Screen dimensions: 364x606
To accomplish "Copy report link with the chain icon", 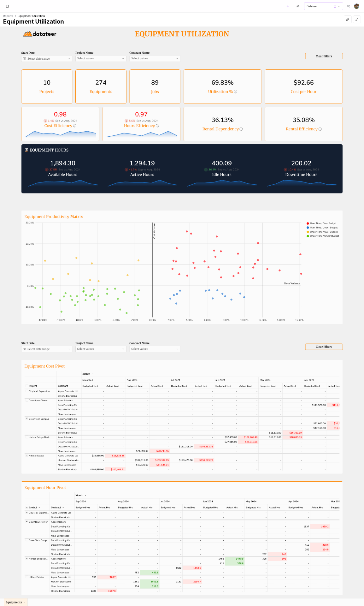I will pyautogui.click(x=348, y=20).
